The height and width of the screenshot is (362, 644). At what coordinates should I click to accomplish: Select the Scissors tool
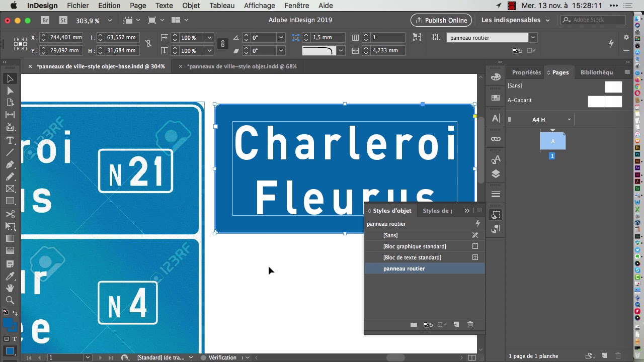pyautogui.click(x=10, y=214)
